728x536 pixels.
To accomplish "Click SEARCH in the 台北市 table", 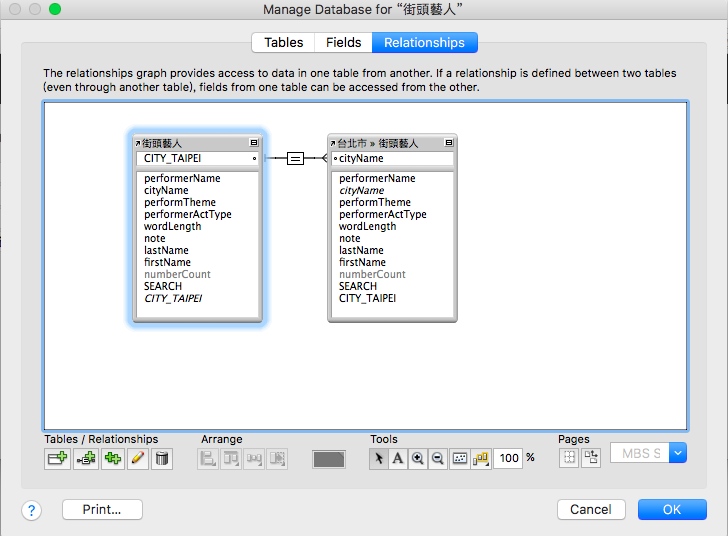I will coord(358,287).
